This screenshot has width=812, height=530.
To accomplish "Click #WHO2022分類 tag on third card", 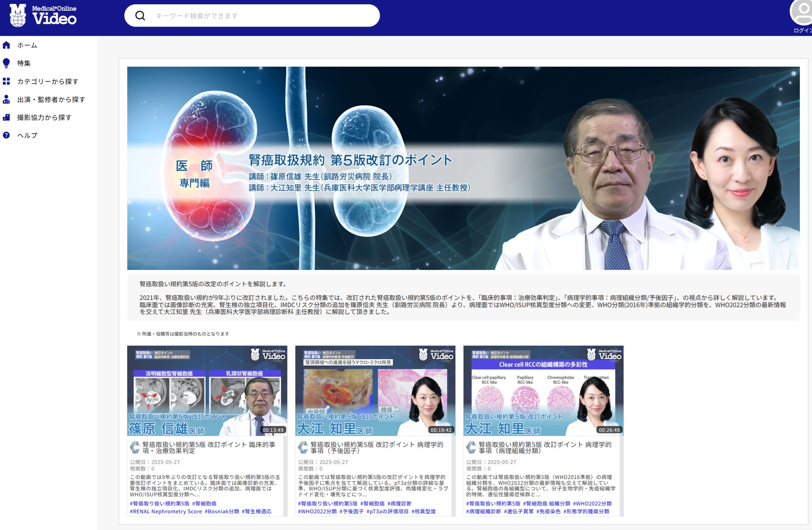I will [592, 503].
